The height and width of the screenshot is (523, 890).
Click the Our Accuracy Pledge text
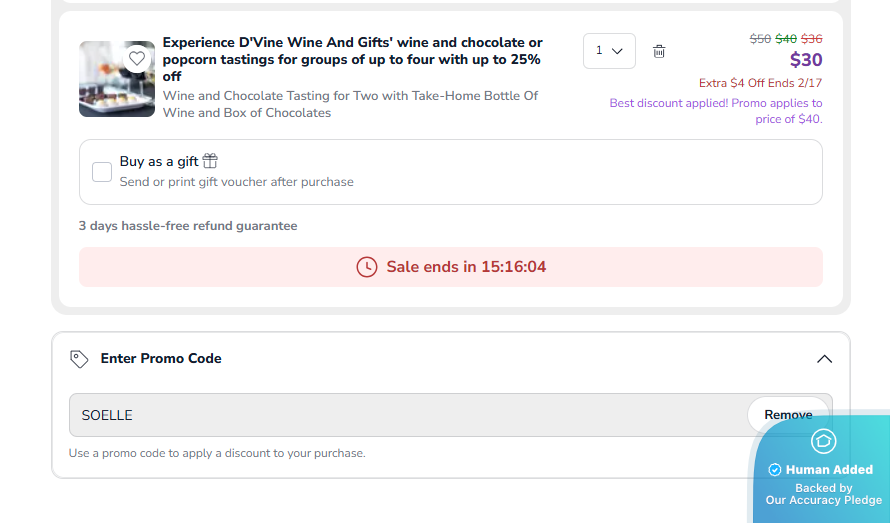click(824, 500)
